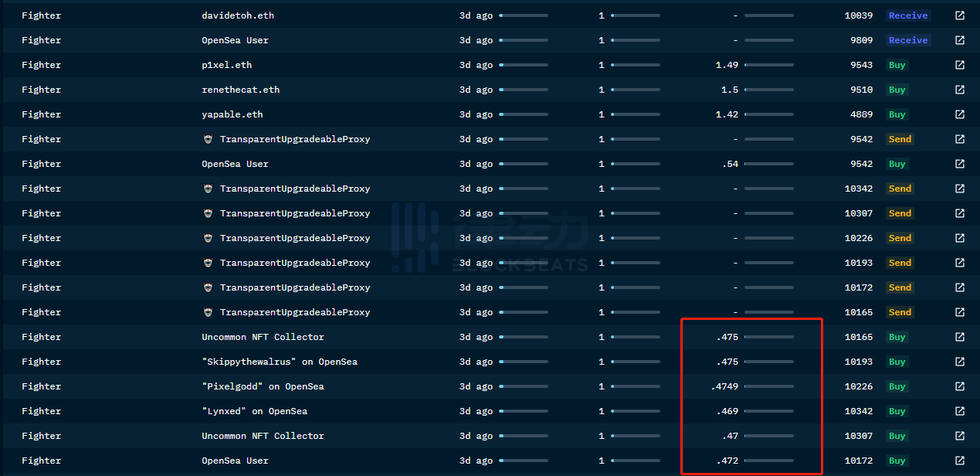Select token ID 9510
Viewport: 980px width, 476px height.
coord(862,90)
